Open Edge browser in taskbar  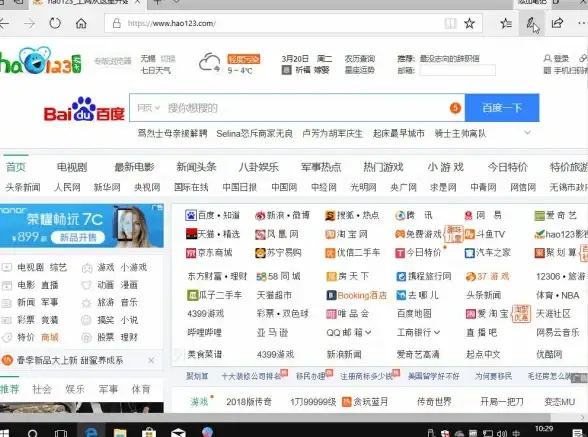tap(91, 431)
